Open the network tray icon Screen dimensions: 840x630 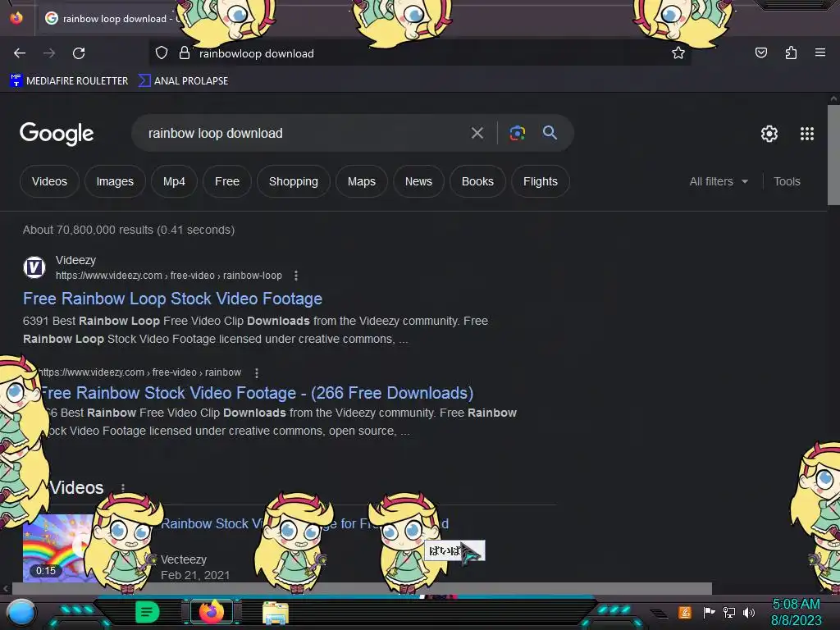tap(729, 612)
